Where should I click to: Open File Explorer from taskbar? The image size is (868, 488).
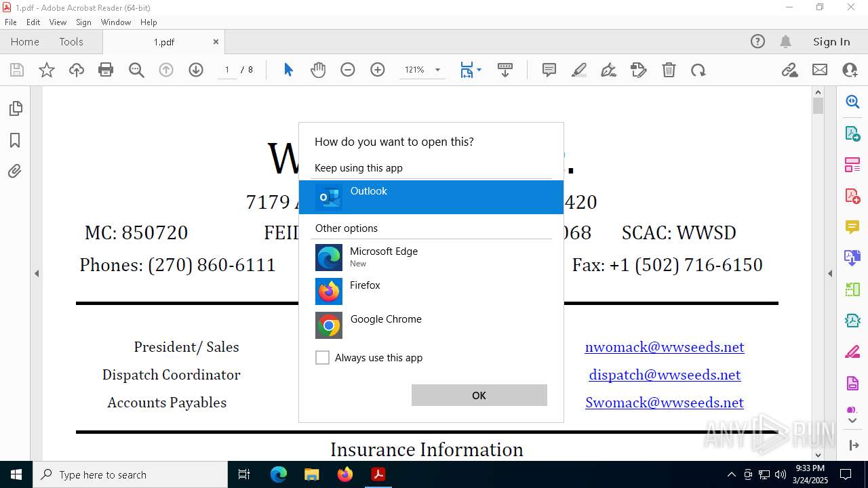[311, 474]
